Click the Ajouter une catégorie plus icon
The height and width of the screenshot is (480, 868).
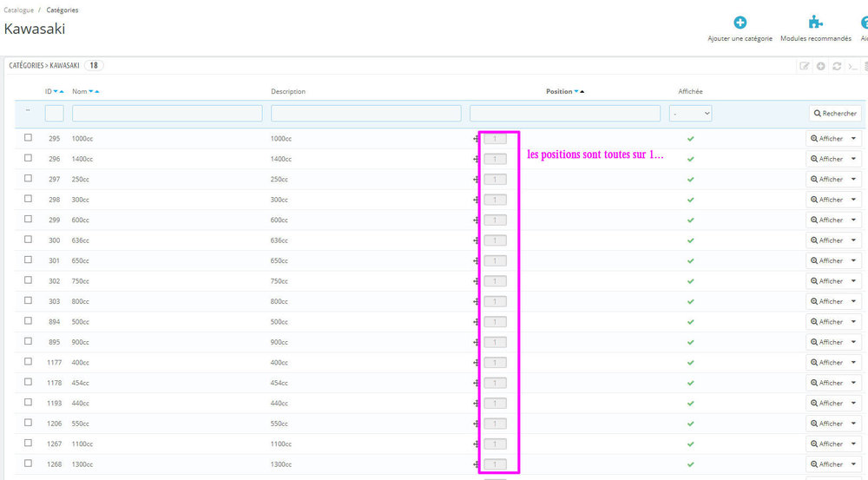pos(740,23)
